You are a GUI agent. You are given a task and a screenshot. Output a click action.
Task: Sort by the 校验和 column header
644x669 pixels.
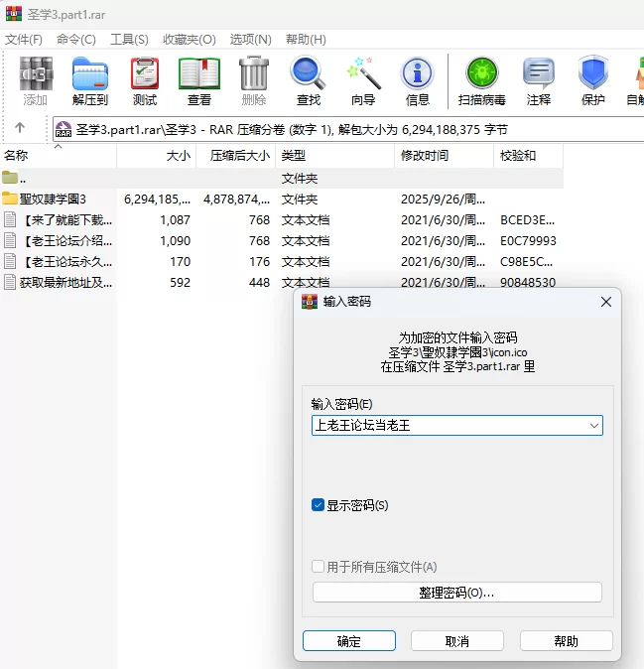pyautogui.click(x=529, y=155)
